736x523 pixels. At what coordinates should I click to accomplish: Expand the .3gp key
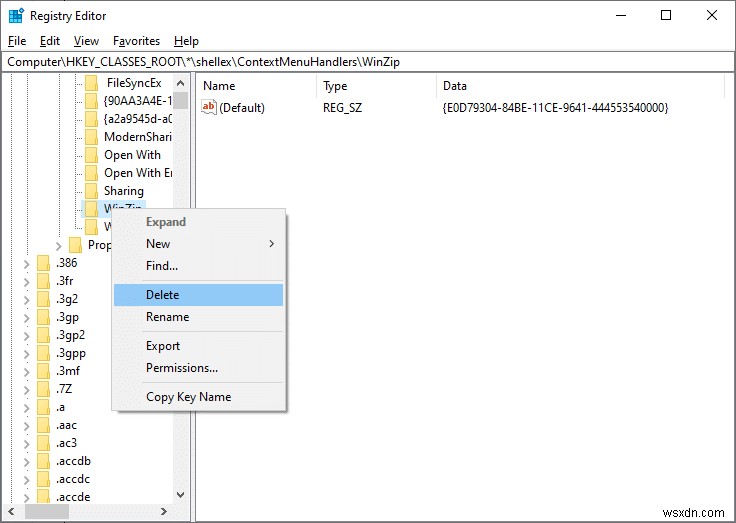pyautogui.click(x=27, y=318)
